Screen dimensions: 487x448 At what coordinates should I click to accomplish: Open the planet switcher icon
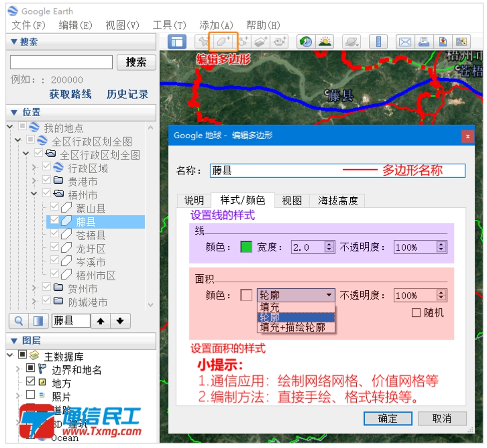[x=352, y=42]
